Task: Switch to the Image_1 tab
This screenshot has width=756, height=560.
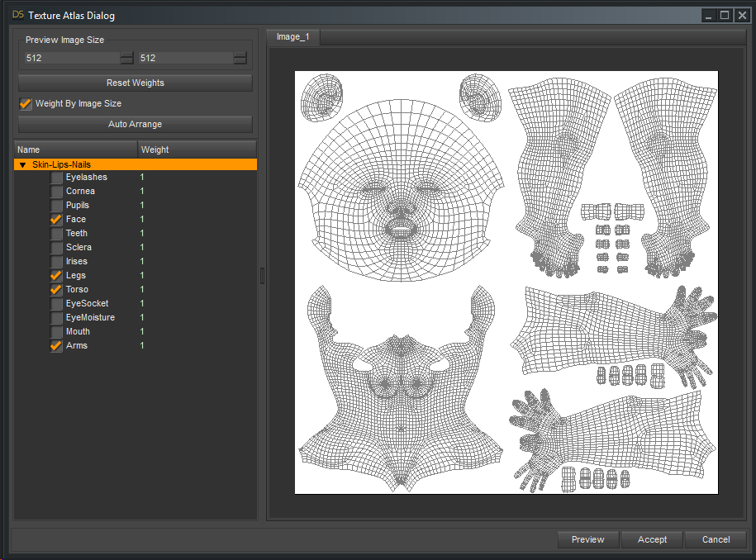Action: pyautogui.click(x=293, y=37)
